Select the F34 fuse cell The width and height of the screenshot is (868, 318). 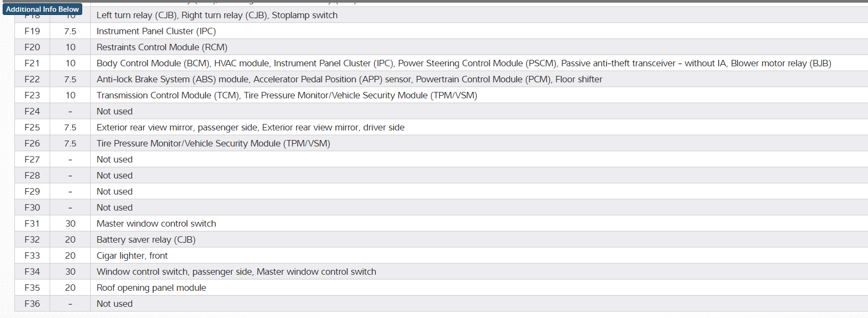(x=32, y=272)
